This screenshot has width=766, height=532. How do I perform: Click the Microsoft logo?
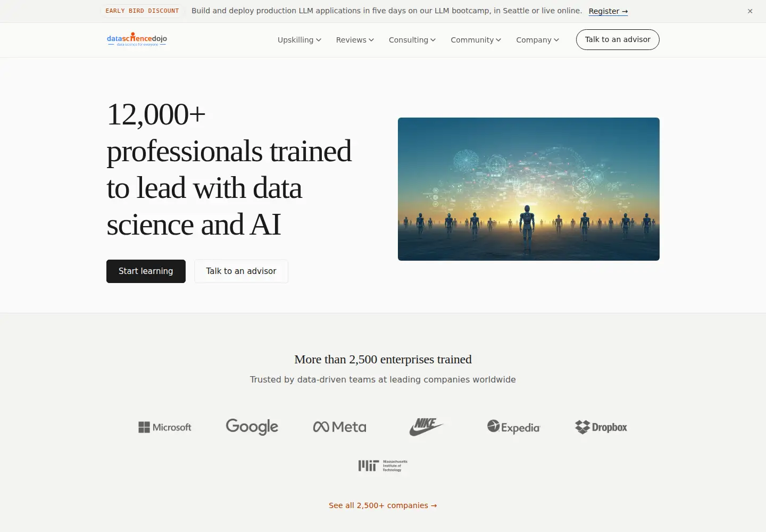pos(165,427)
